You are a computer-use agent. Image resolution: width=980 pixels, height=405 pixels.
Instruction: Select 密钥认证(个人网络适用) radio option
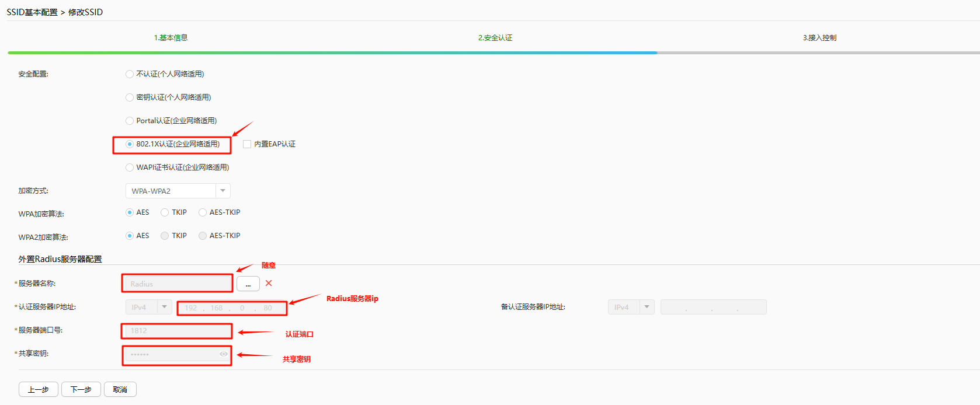pos(130,97)
